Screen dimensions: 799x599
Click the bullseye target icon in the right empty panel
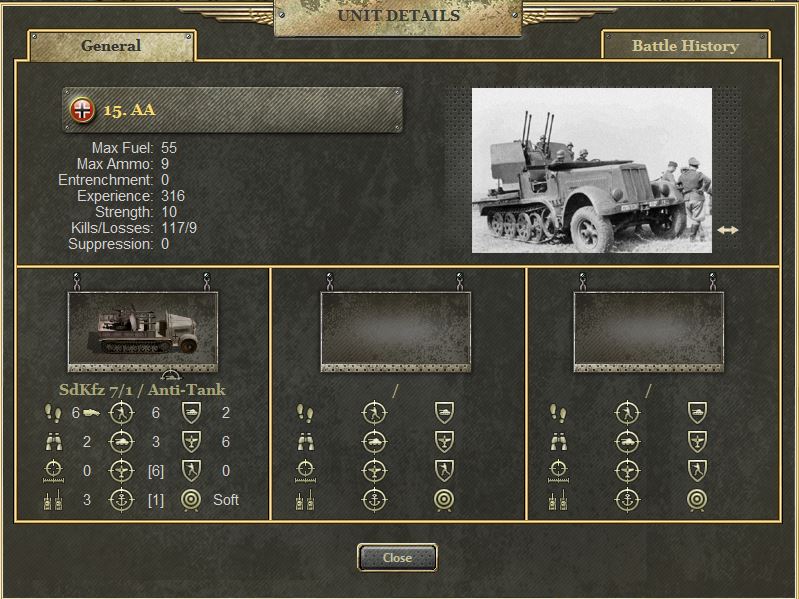(x=697, y=500)
